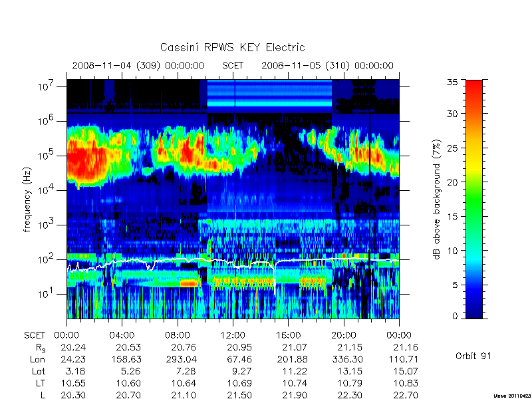532x399 pixels.
Task: Click the 'Orbit 91' label
Action: (473, 356)
